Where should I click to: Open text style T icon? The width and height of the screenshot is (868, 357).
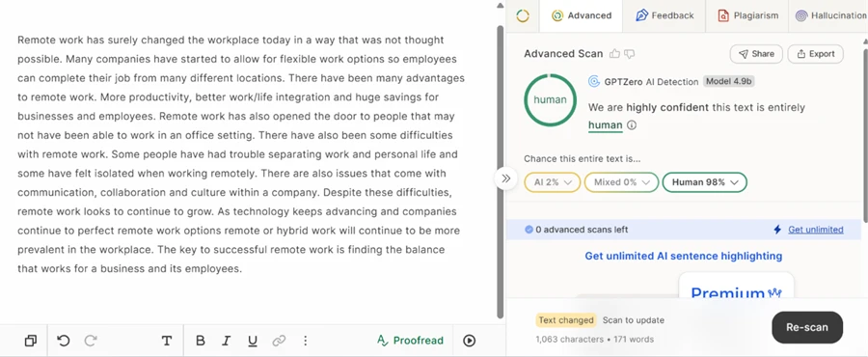(167, 341)
